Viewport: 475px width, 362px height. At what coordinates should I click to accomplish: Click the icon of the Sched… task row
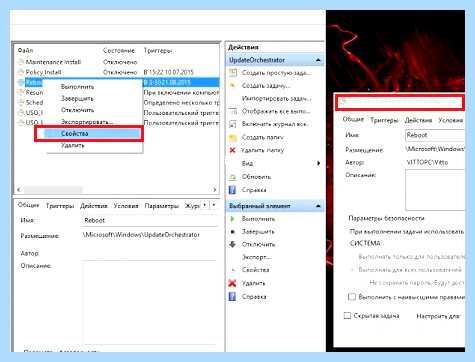tap(21, 102)
